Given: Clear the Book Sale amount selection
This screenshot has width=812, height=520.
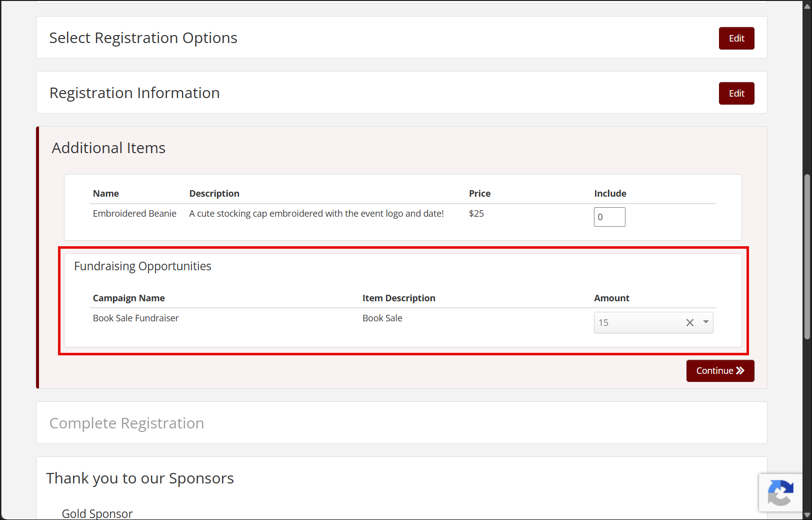Looking at the screenshot, I should pyautogui.click(x=689, y=323).
